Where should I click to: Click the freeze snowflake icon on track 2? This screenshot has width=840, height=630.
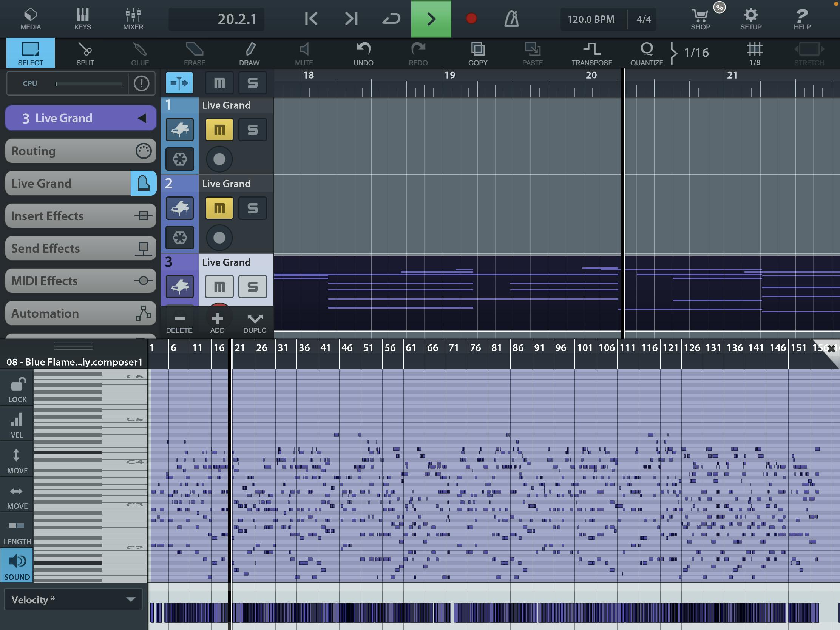click(x=180, y=238)
